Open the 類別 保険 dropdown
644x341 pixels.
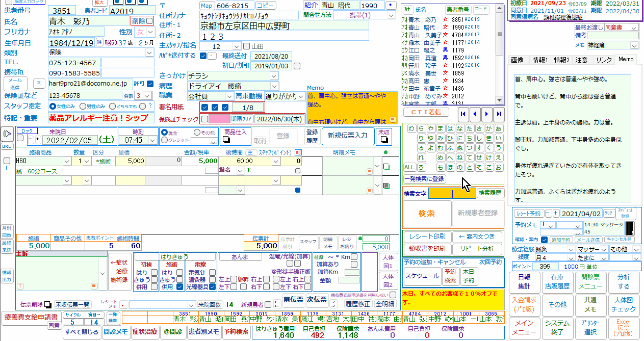pyautogui.click(x=149, y=53)
